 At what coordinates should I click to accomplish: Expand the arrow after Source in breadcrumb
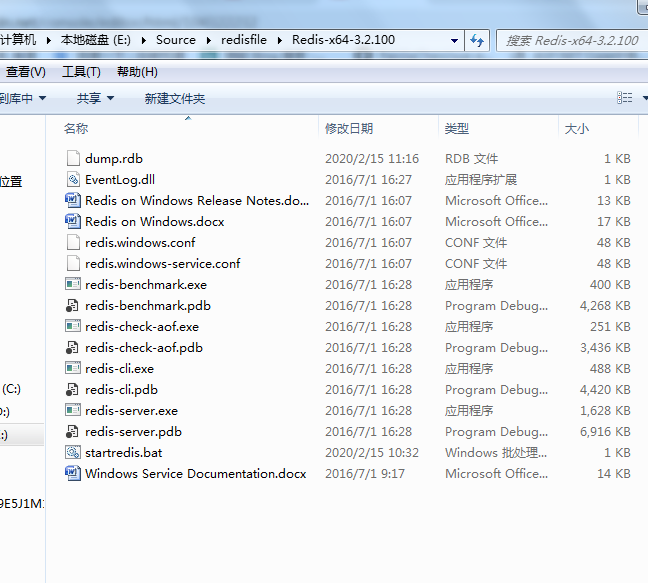tap(209, 40)
